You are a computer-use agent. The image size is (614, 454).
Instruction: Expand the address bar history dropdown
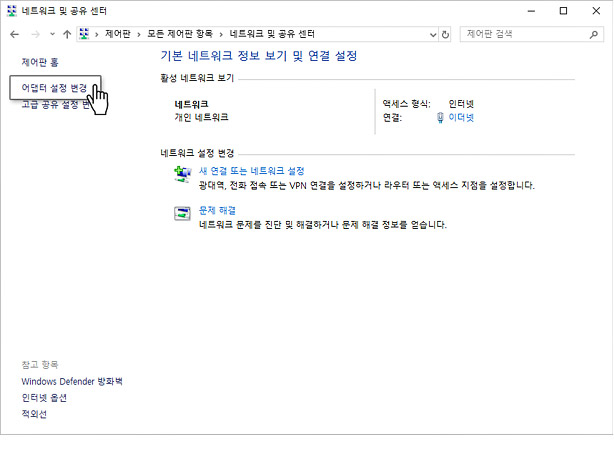tap(430, 34)
